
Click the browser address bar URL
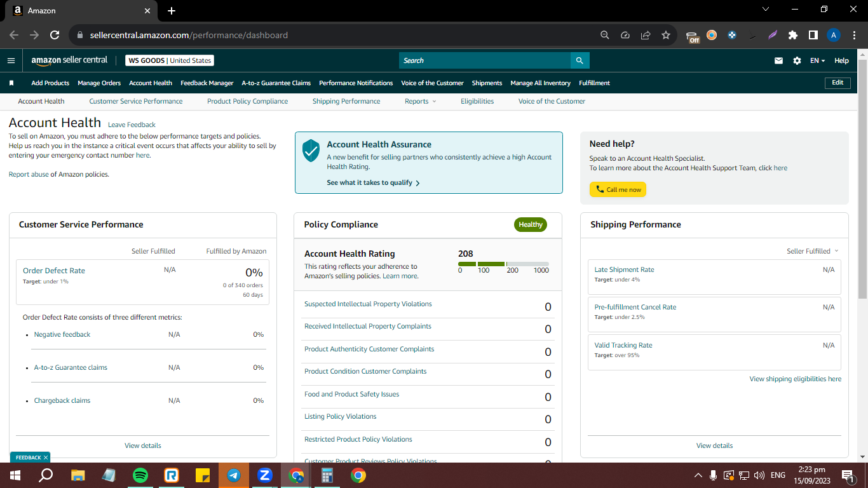(x=189, y=35)
